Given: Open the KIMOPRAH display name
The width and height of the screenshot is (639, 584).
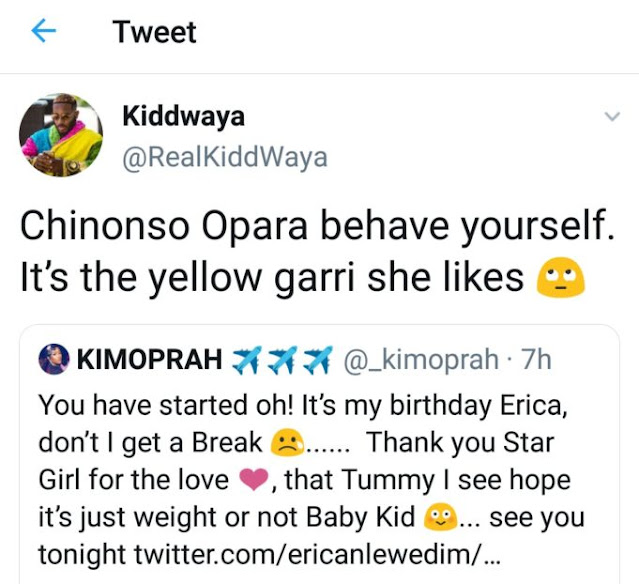Looking at the screenshot, I should 150,359.
